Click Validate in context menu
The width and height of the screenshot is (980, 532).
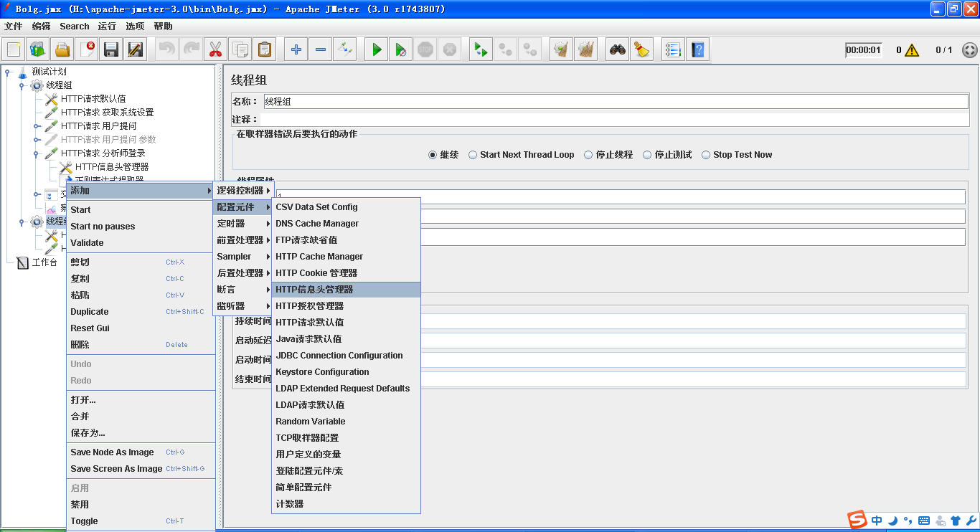(x=141, y=243)
